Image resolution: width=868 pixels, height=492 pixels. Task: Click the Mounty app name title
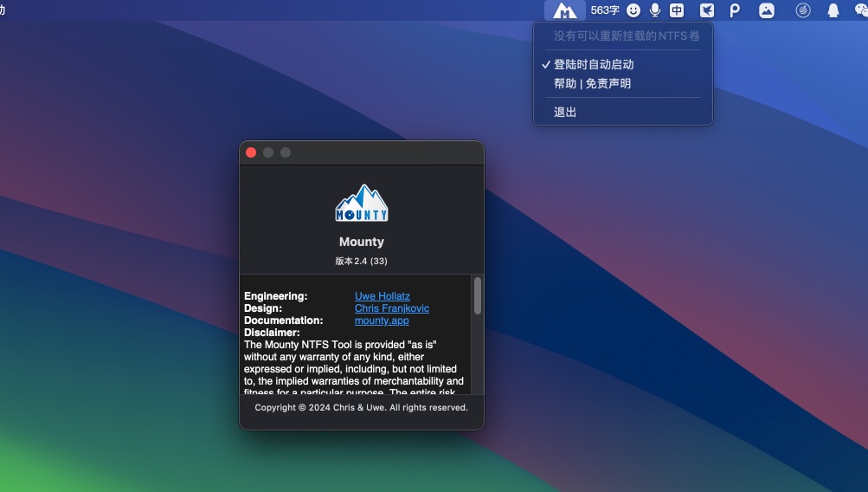(362, 242)
